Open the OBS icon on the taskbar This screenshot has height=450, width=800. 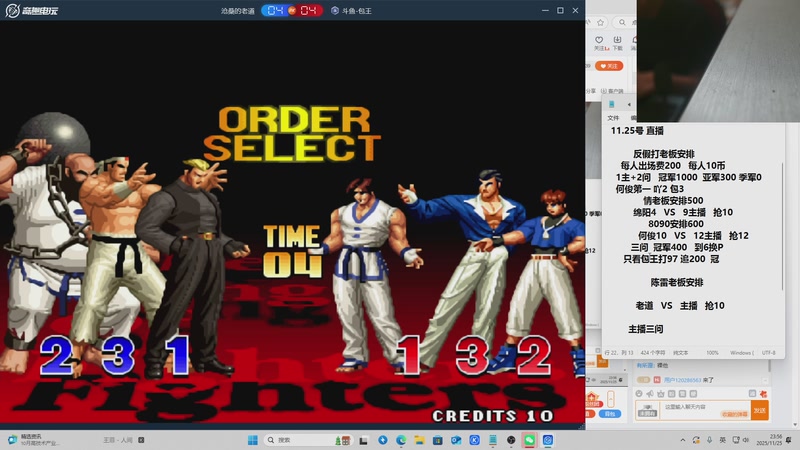click(511, 440)
